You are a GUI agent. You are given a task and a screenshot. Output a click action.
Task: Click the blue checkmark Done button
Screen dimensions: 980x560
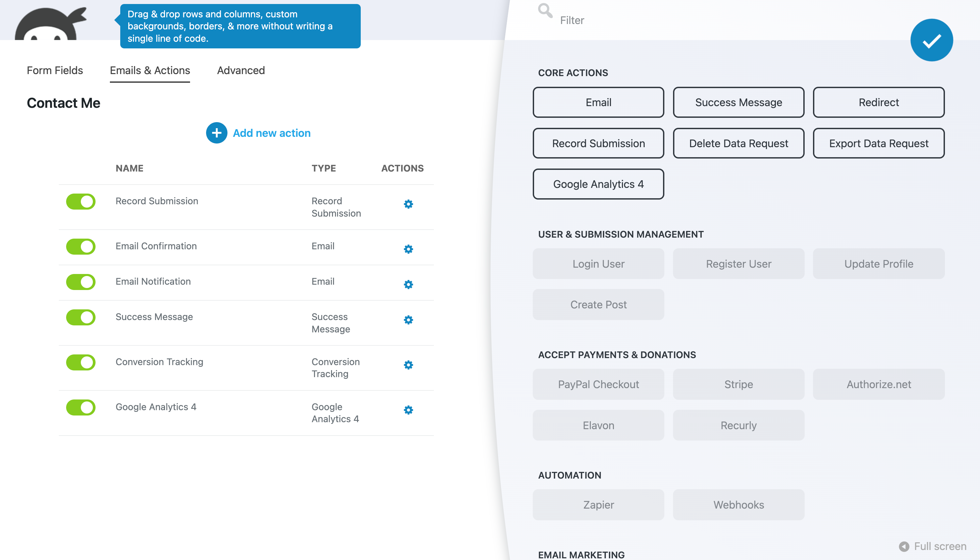(932, 40)
